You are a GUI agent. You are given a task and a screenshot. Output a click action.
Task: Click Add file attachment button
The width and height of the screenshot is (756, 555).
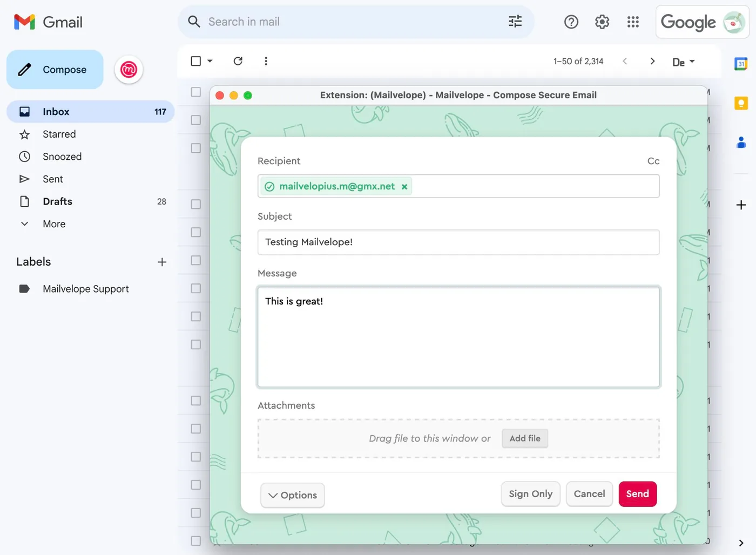(525, 438)
